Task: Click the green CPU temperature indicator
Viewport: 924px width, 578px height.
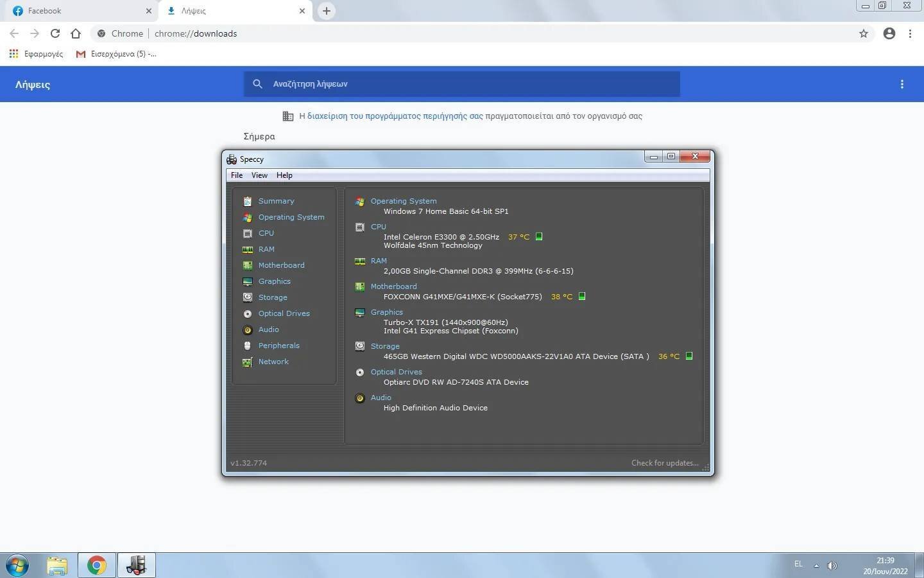Action: [539, 236]
